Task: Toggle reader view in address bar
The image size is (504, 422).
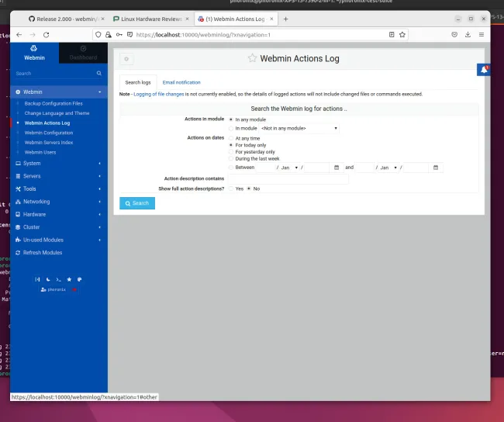Action: tap(392, 35)
